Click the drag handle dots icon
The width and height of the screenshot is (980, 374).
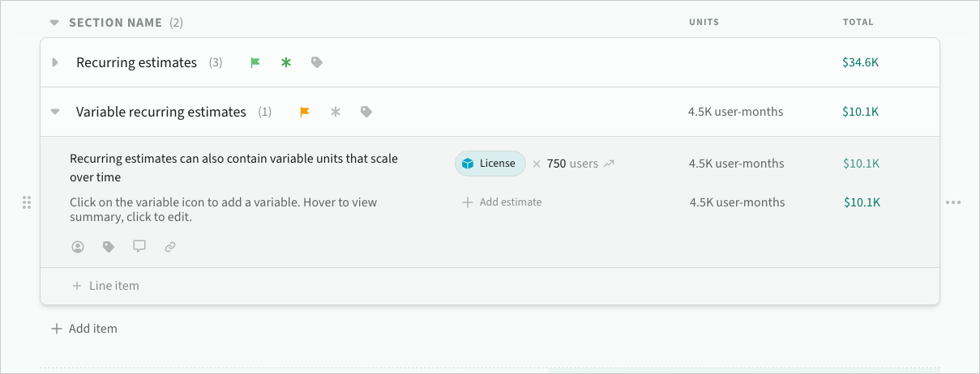tap(26, 202)
